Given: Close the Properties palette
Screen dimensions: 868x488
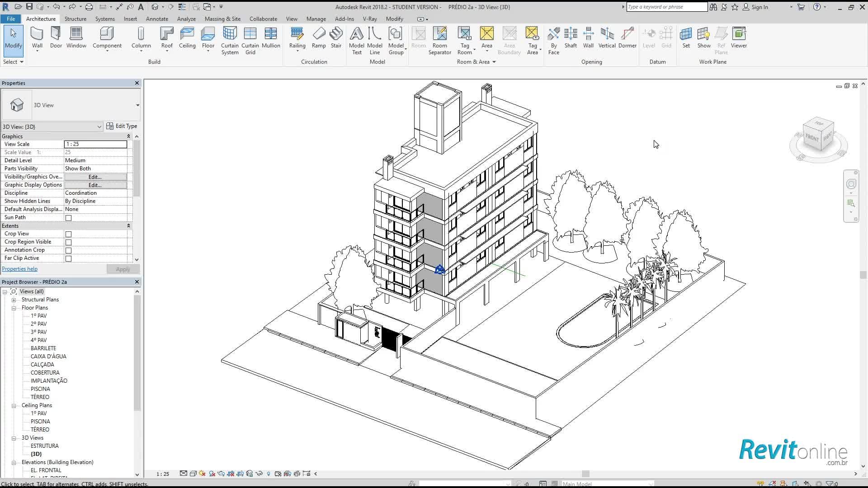Looking at the screenshot, I should click(137, 83).
